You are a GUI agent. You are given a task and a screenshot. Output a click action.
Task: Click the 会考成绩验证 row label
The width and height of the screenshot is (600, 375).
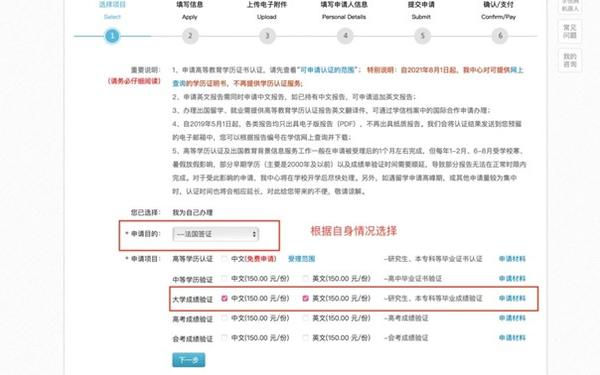(192, 339)
